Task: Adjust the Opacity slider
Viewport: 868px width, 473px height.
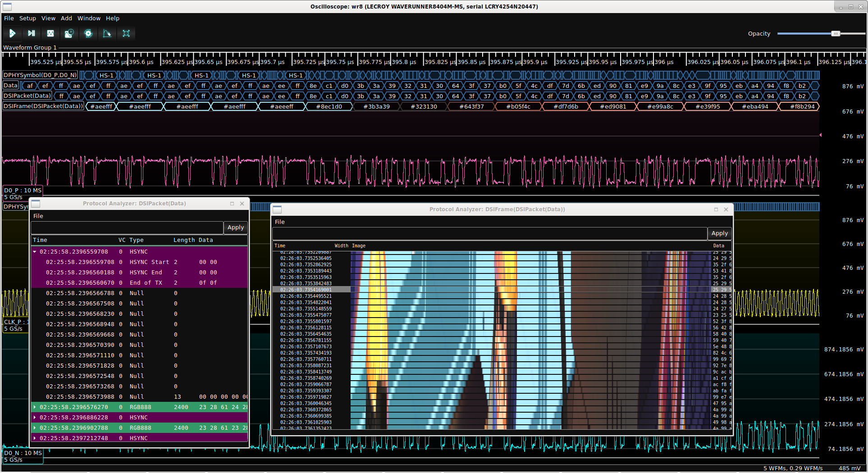Action: tap(836, 34)
